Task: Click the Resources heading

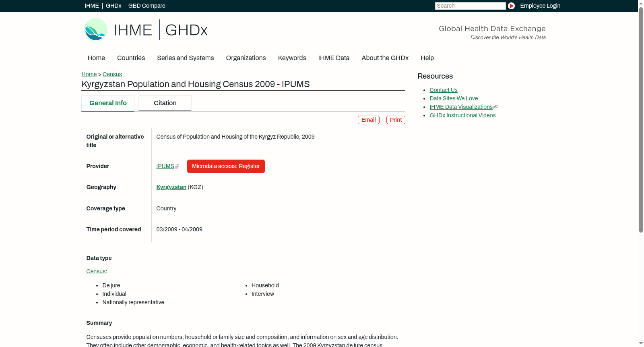Action: coord(435,76)
